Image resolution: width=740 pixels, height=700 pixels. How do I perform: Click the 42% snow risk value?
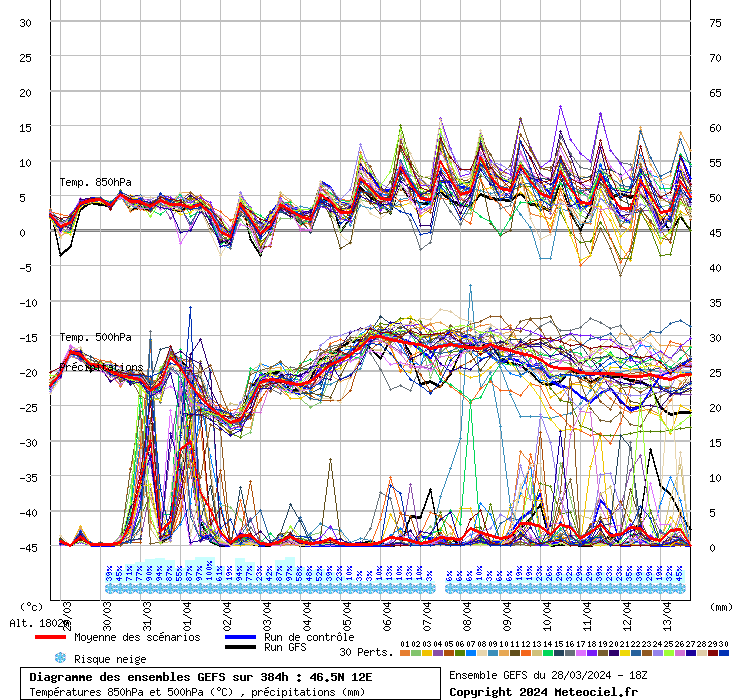tap(269, 573)
